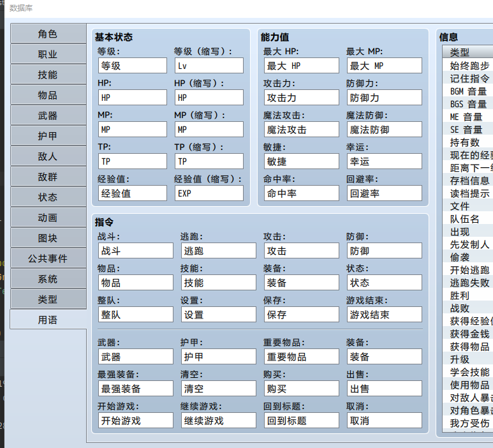Click the 攻击 command field
This screenshot has height=448, width=493.
302,251
